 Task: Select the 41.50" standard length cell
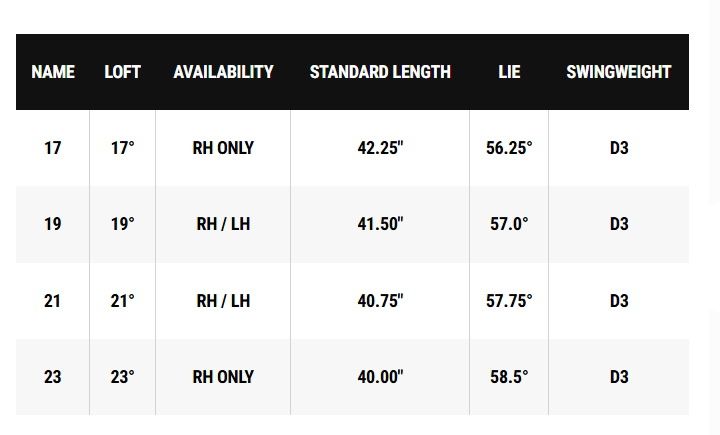(380, 224)
